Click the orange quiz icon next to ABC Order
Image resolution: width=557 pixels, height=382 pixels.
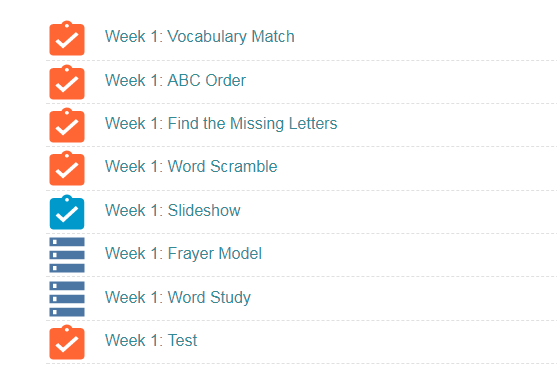point(67,82)
